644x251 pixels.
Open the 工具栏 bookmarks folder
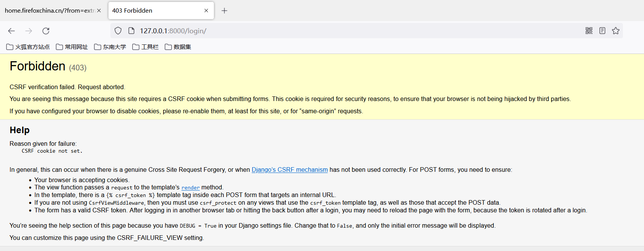[x=146, y=47]
